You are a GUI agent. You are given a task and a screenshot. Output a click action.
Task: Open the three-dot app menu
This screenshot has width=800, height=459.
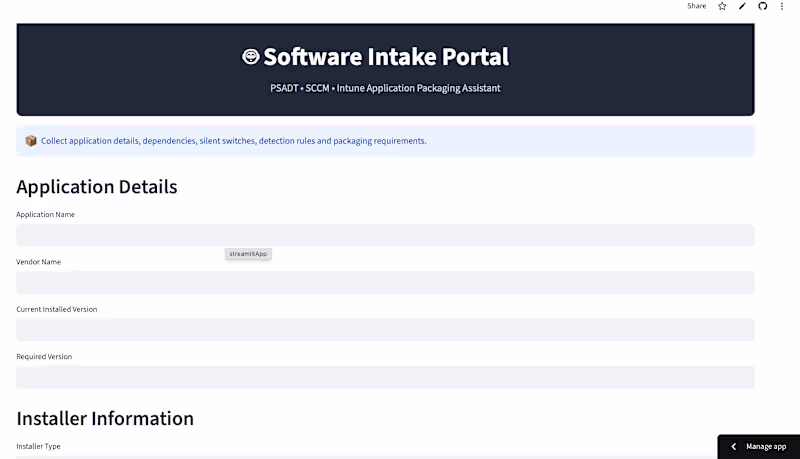(x=782, y=6)
